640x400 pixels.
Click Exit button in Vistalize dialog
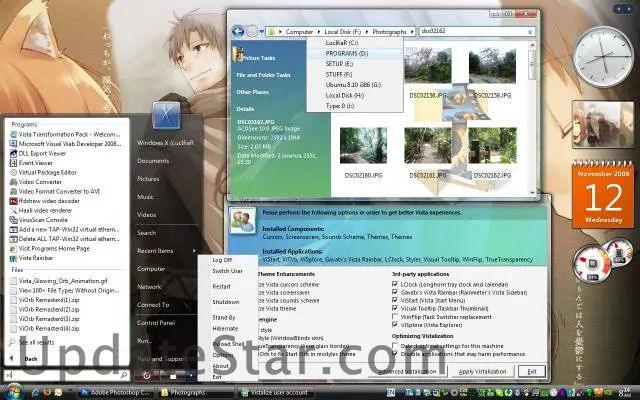click(x=532, y=371)
